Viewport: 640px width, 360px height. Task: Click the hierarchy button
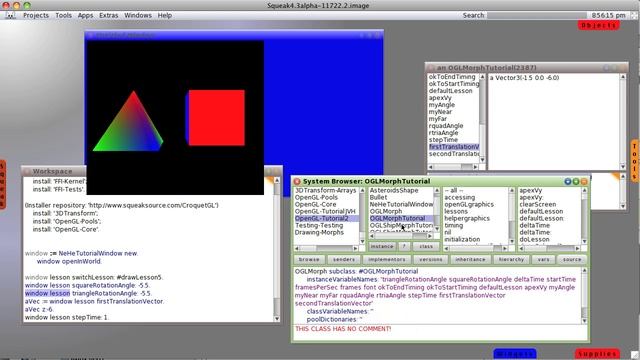(511, 260)
